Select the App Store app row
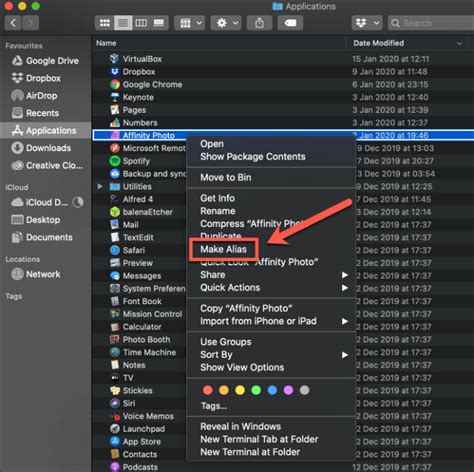This screenshot has height=472, width=474. coord(139,442)
